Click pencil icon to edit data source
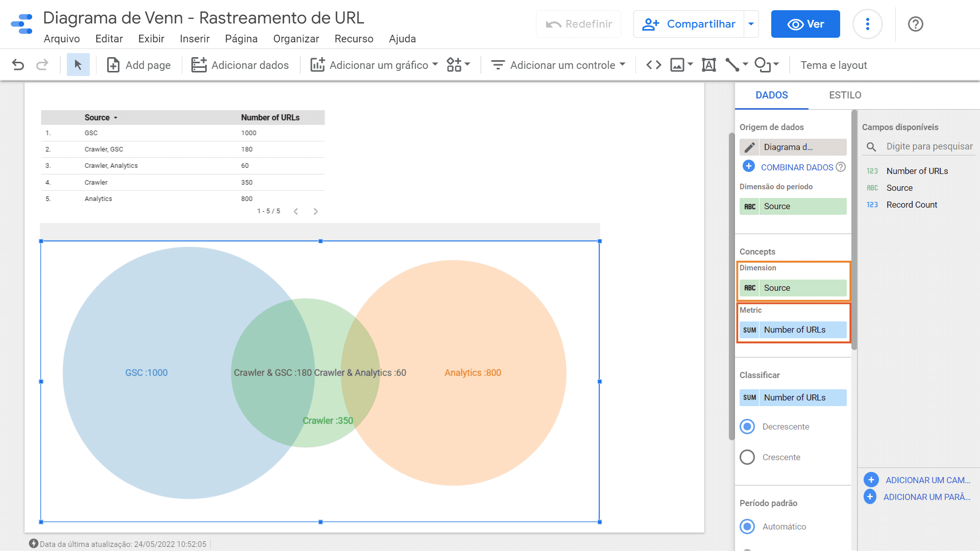 point(750,147)
